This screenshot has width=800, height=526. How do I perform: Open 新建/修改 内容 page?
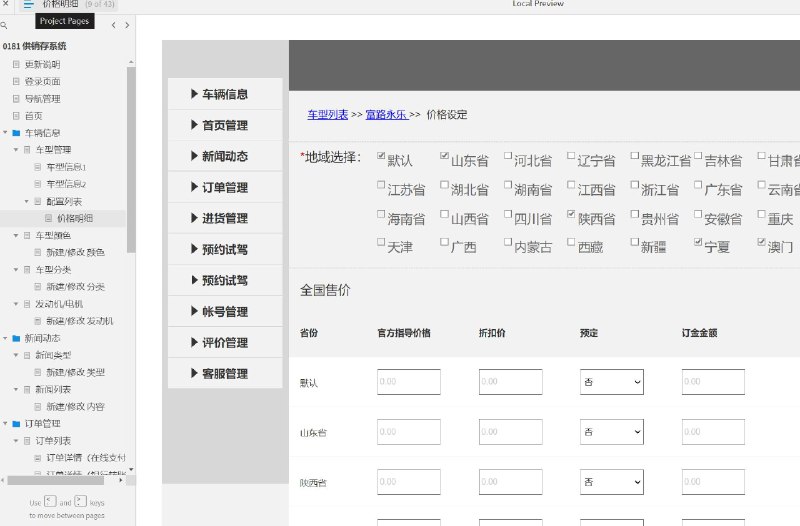[x=75, y=407]
